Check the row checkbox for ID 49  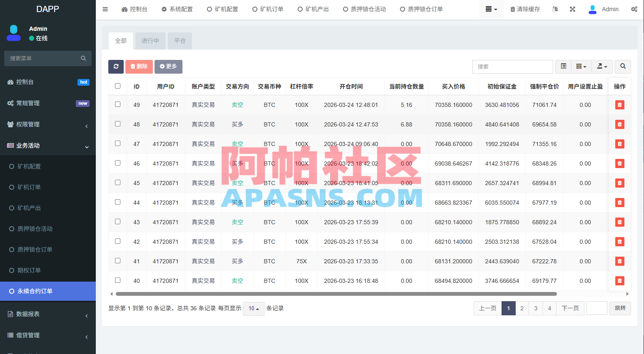117,104
